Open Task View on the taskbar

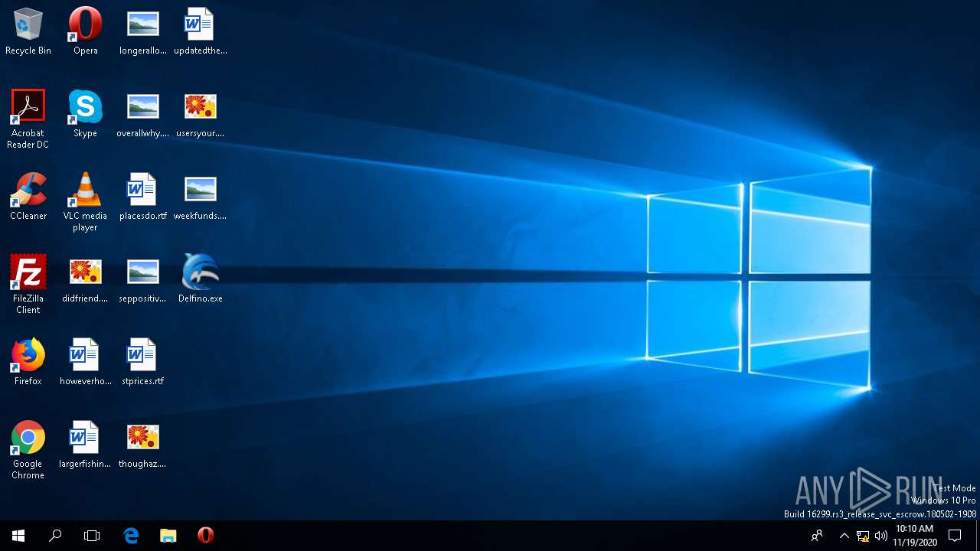pyautogui.click(x=92, y=536)
